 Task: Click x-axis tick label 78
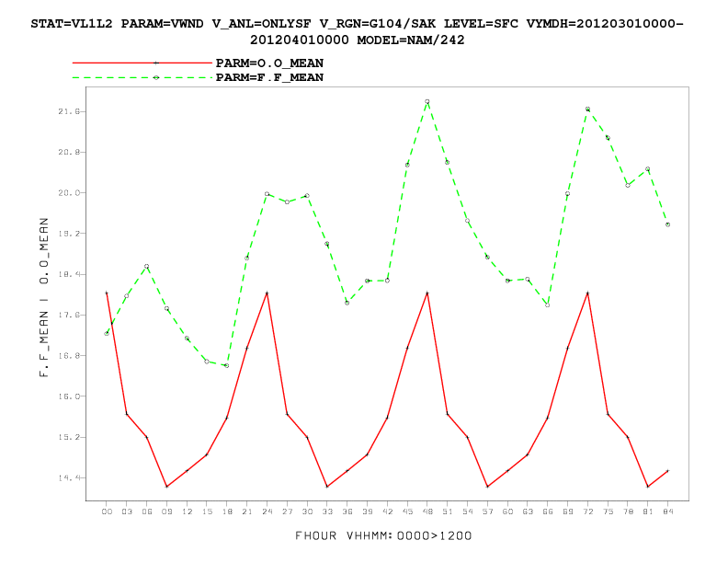coord(628,511)
